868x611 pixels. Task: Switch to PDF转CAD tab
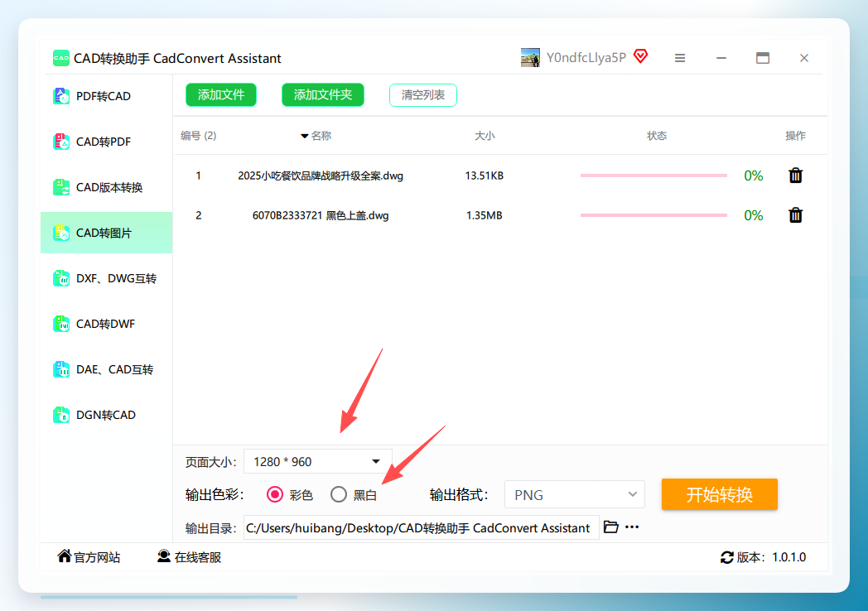click(x=106, y=96)
